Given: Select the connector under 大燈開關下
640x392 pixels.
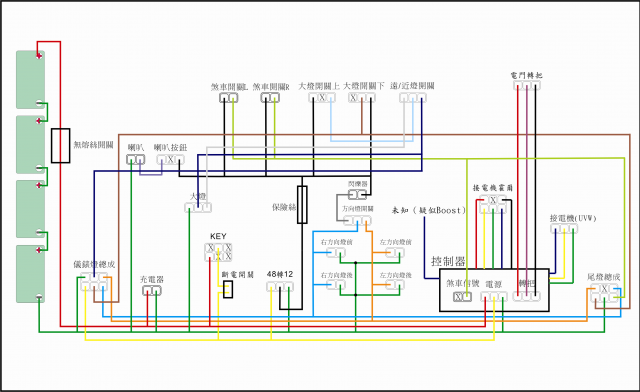Looking at the screenshot, I should [x=362, y=98].
